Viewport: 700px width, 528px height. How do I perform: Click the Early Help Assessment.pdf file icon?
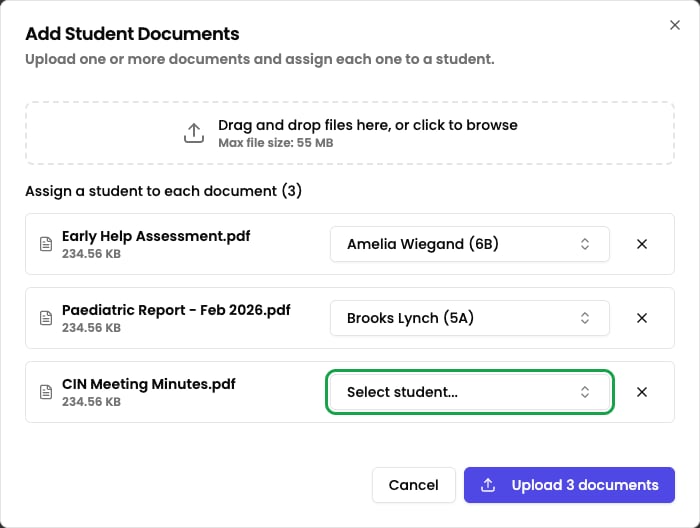click(x=46, y=244)
